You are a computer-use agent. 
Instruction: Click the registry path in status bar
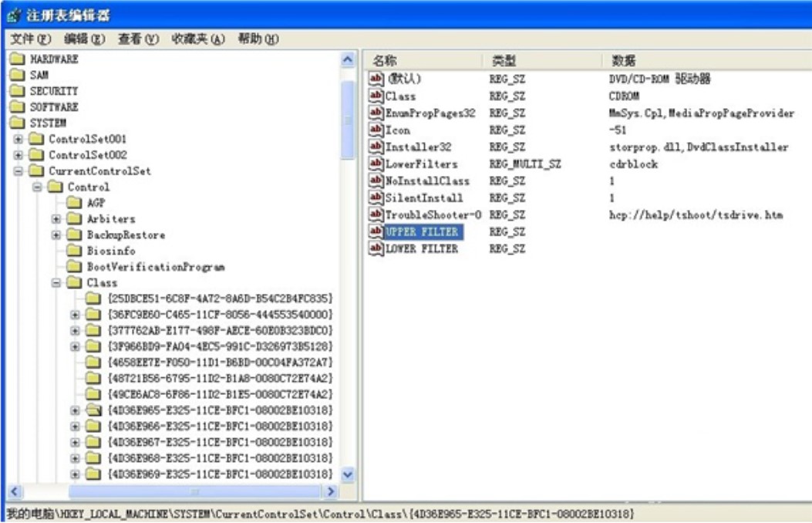[x=320, y=514]
